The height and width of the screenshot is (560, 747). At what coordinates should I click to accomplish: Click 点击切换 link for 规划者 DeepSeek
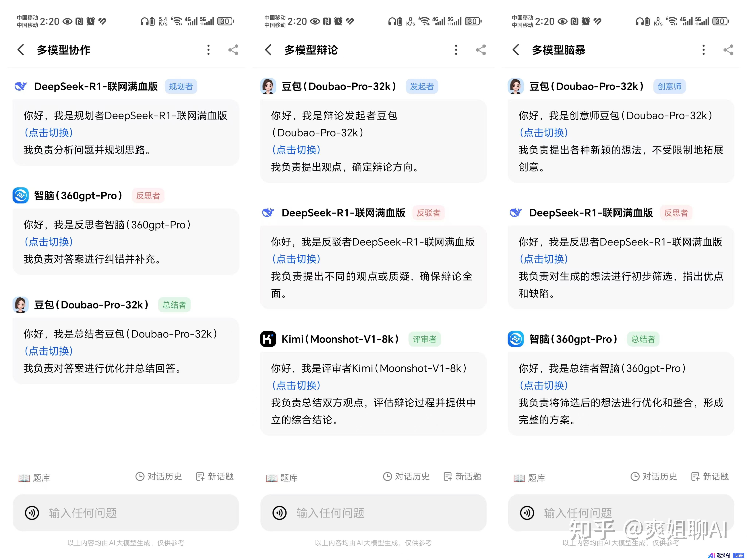point(49,133)
